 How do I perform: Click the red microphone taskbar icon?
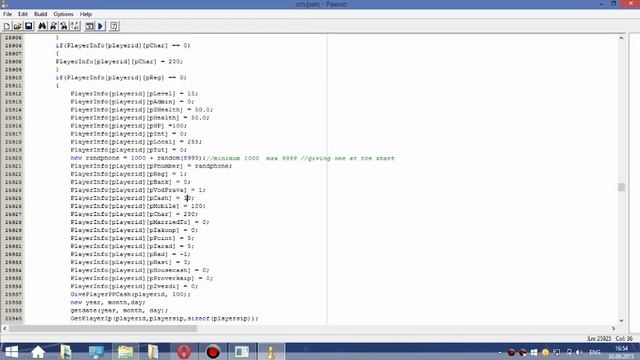[184, 352]
